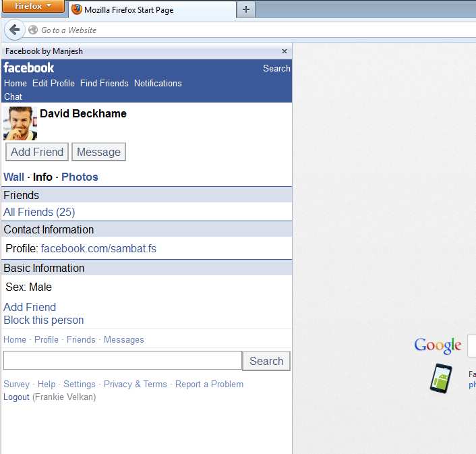The width and height of the screenshot is (476, 454).
Task: Open Search link in Facebook header
Action: pyautogui.click(x=276, y=68)
